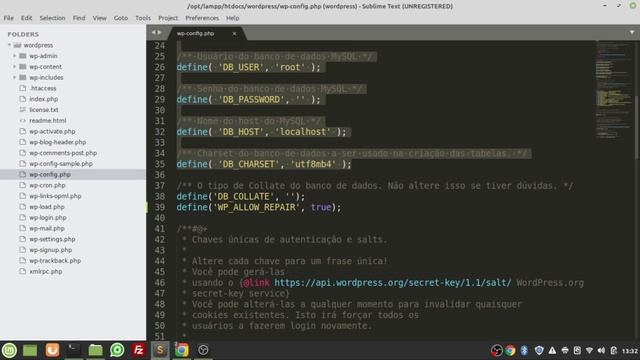640x360 pixels.
Task: Switch to Sublime Text taskbar icon
Action: coord(160,350)
